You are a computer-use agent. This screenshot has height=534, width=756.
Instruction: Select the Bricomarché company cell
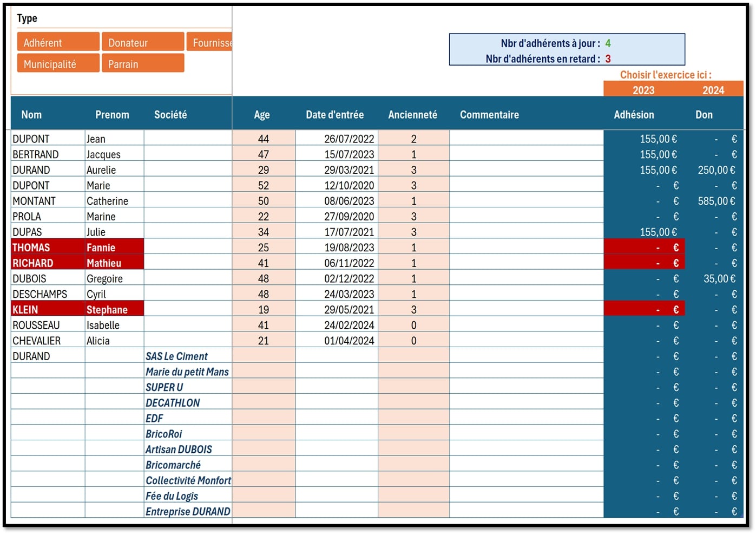coord(188,465)
